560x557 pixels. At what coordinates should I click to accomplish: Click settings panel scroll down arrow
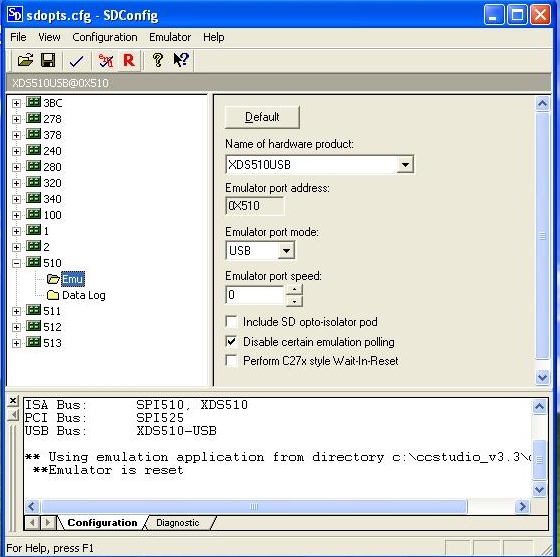542,377
